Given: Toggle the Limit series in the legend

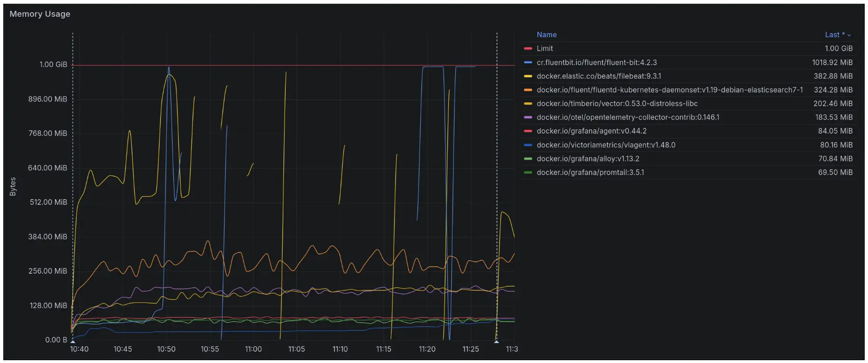Looking at the screenshot, I should (x=544, y=48).
